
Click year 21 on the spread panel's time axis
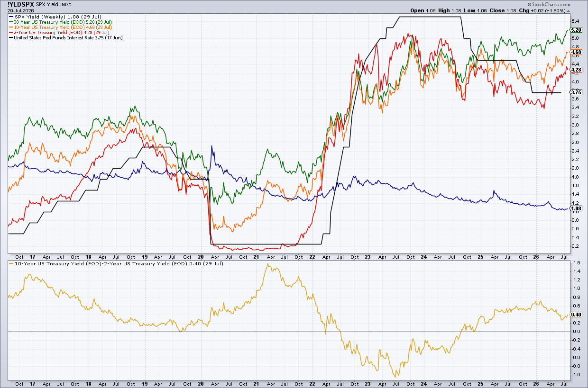(x=256, y=384)
